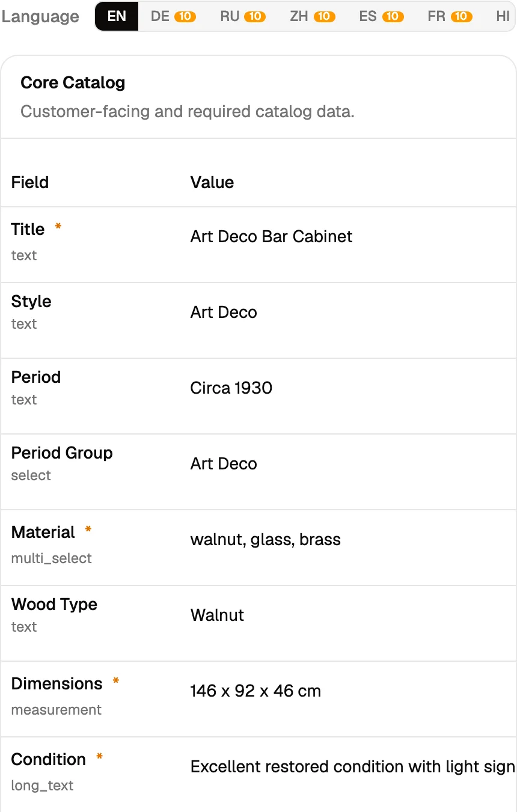Switch to the DE language tab
Viewport: 517px width, 812px height.
click(173, 16)
